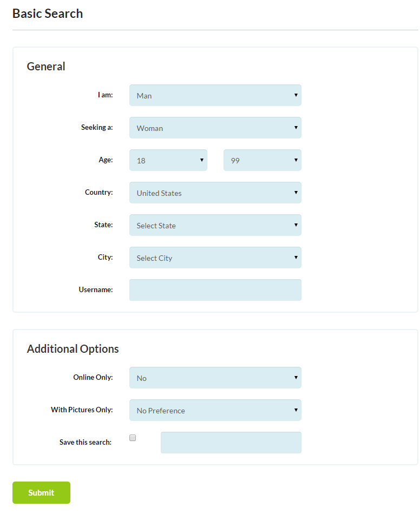Open the Select State dropdown
This screenshot has height=514, width=420.
point(215,225)
